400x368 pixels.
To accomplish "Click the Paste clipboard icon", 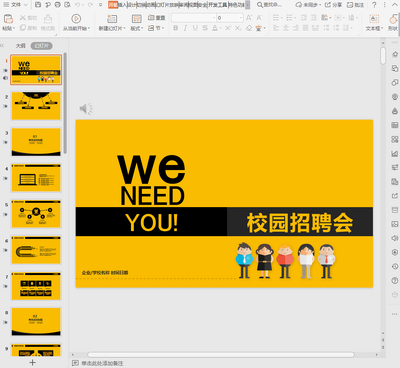I will click(8, 19).
